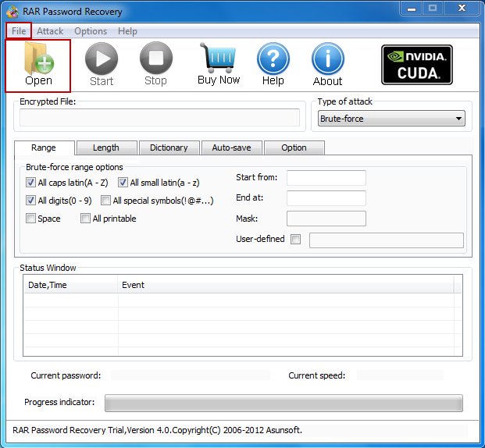
Task: Click the Encrypted File path field
Action: [x=159, y=117]
